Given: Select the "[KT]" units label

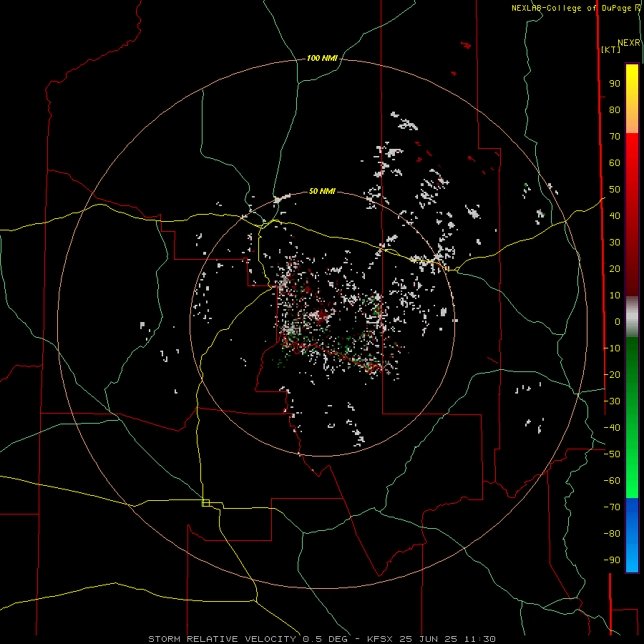Looking at the screenshot, I should pos(611,49).
